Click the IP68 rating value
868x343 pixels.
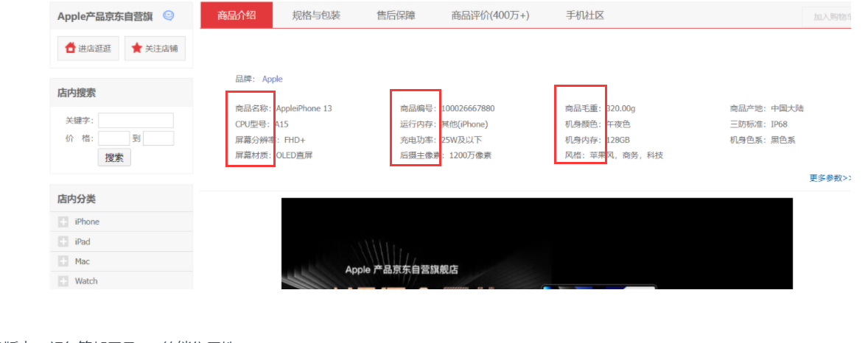(779, 124)
